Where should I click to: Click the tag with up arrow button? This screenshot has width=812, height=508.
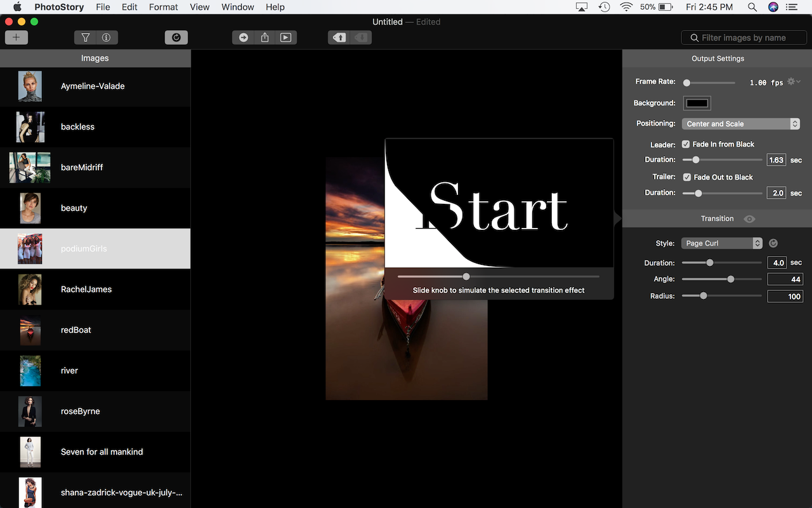click(339, 37)
